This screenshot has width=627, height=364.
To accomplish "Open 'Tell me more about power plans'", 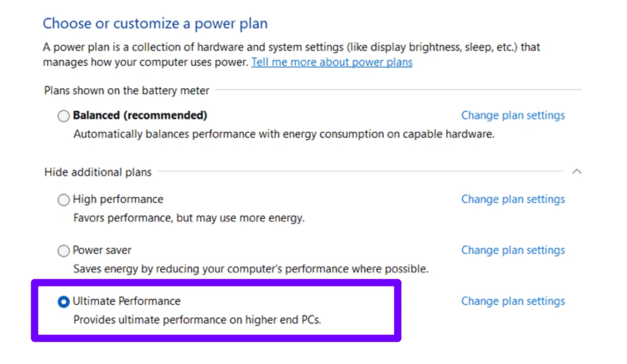I will pyautogui.click(x=332, y=62).
